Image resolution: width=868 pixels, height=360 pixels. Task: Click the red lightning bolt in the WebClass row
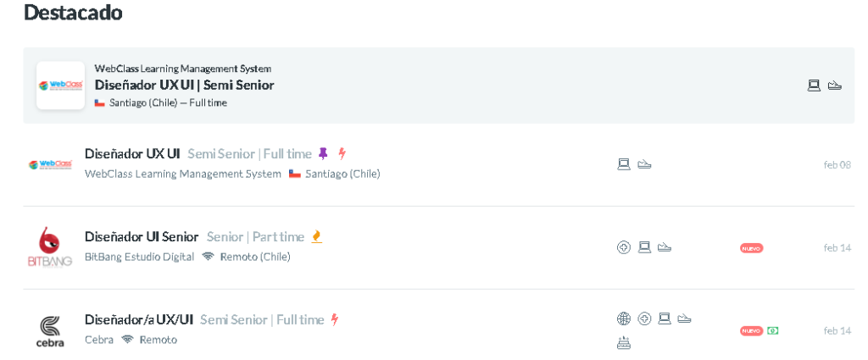click(x=342, y=153)
